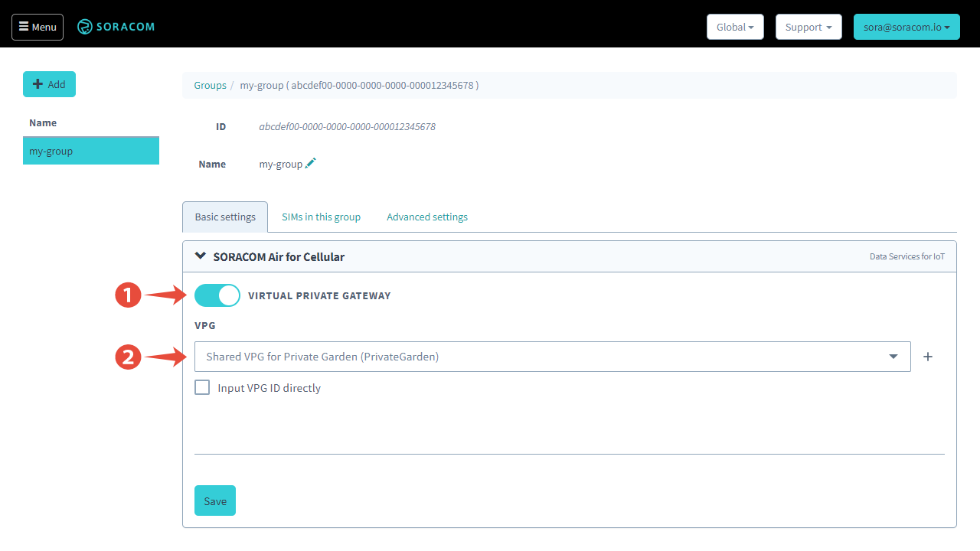Select the Basic settings tab
Image resolution: width=980 pixels, height=551 pixels.
[x=224, y=217]
